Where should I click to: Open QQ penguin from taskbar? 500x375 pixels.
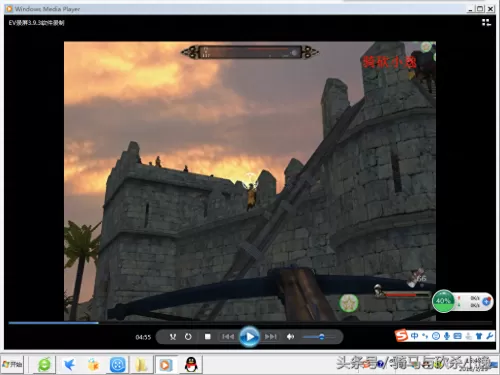click(191, 364)
